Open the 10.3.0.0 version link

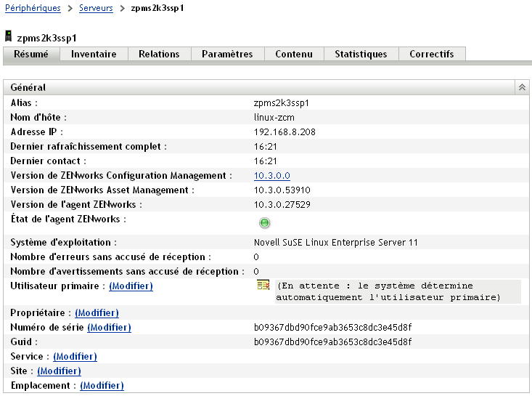point(271,176)
